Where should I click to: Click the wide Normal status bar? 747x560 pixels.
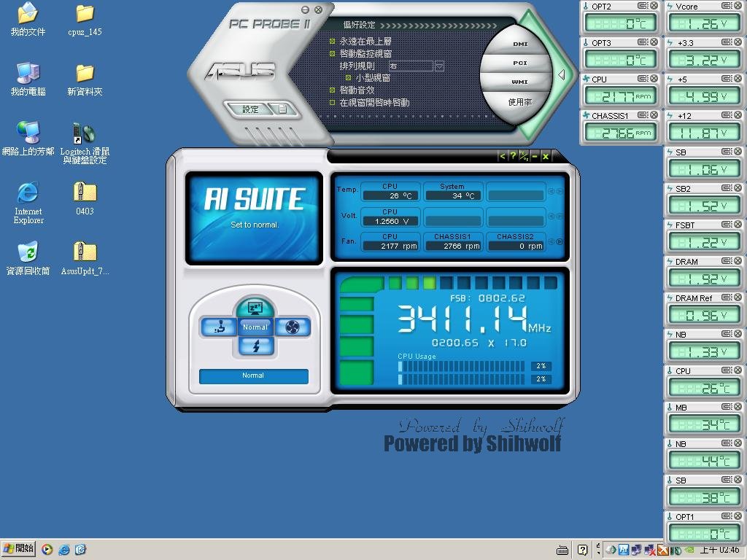254,376
